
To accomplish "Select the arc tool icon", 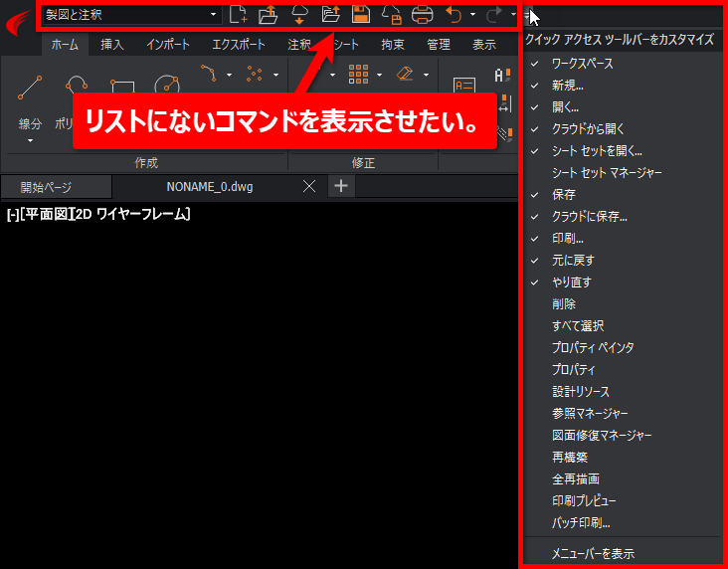I will click(x=209, y=74).
